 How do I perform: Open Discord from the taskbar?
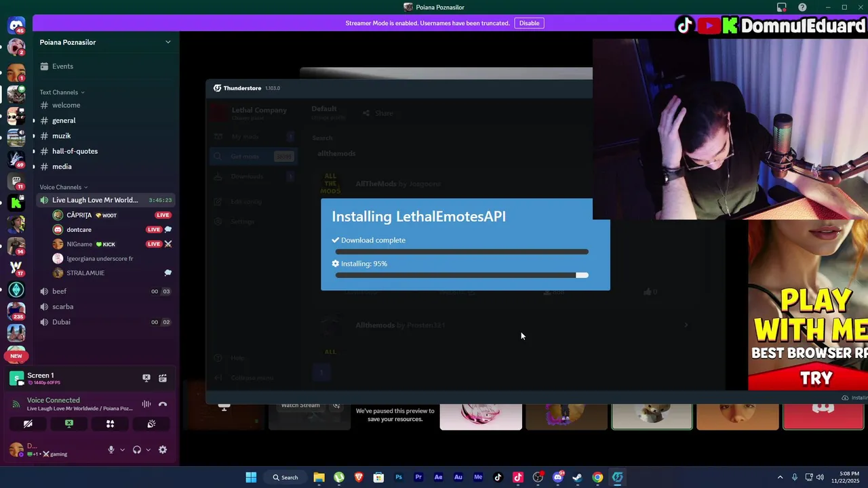point(557,477)
